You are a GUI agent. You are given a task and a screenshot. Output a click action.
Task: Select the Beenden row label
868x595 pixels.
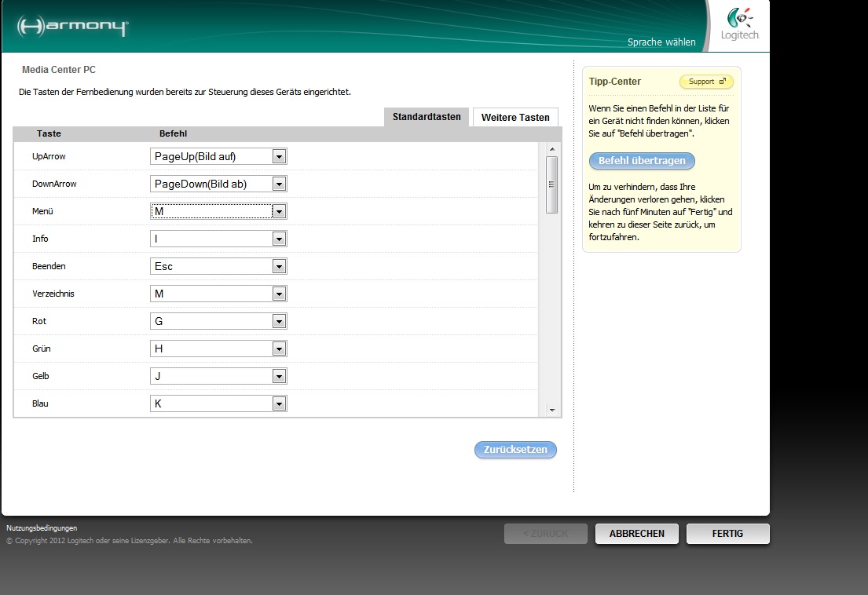coord(49,267)
